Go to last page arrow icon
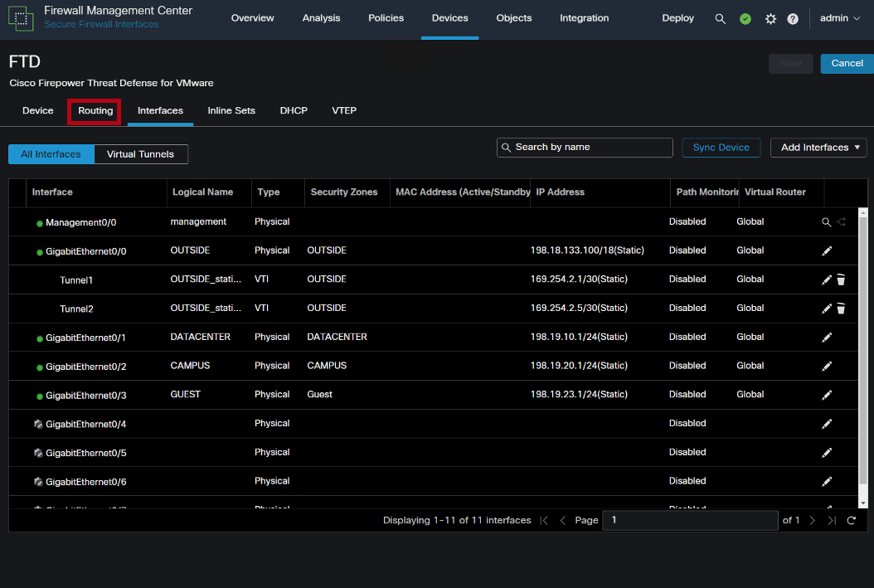Image resolution: width=874 pixels, height=588 pixels. click(x=832, y=521)
